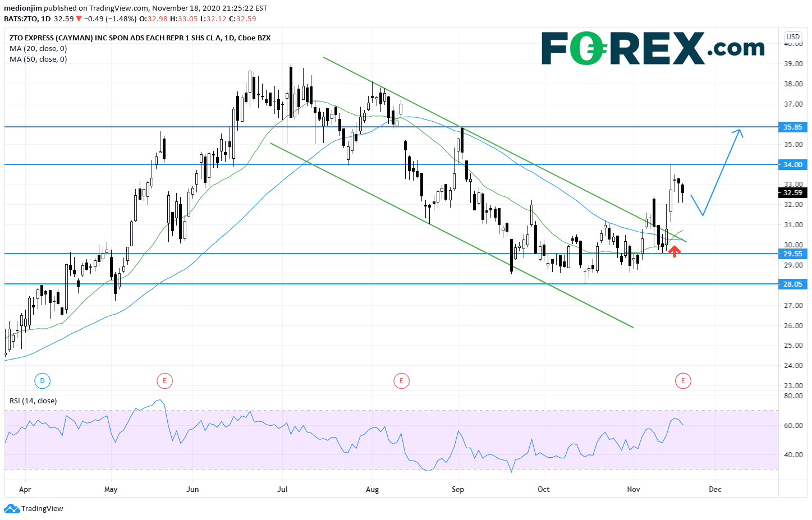
Task: Click the TradingView text link
Action: pyautogui.click(x=42, y=509)
